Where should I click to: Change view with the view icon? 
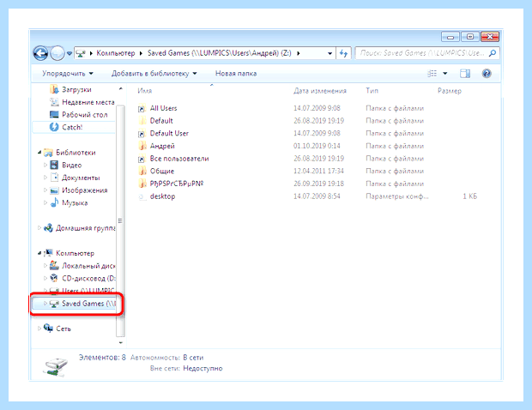(x=432, y=73)
